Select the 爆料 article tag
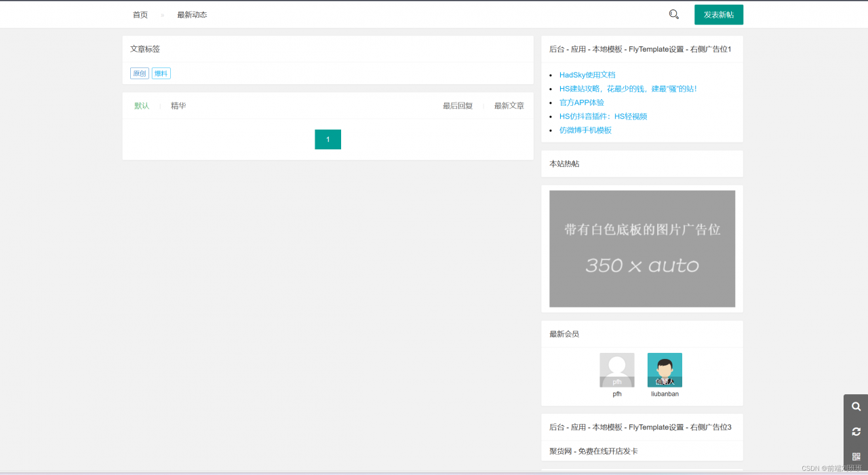Image resolution: width=868 pixels, height=475 pixels. coord(161,73)
